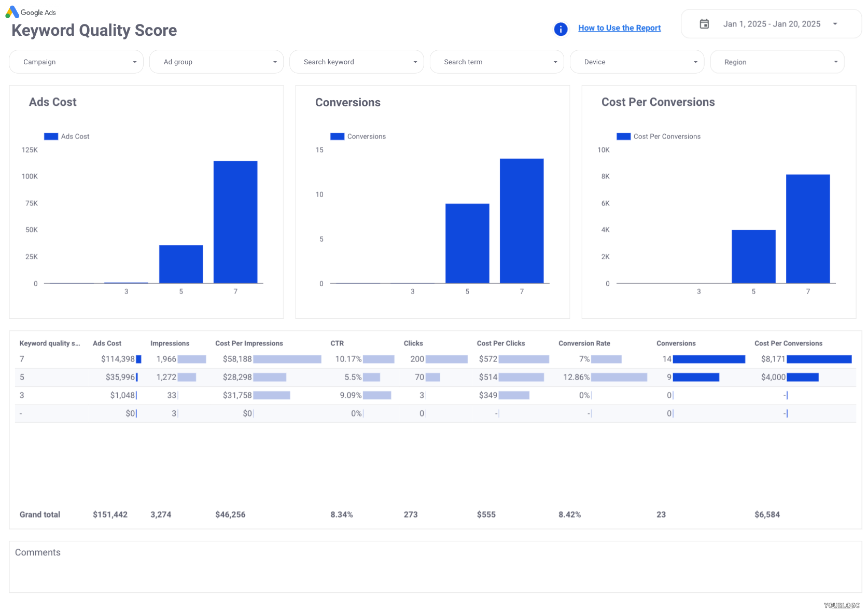Open the How to Use the Report link
Screen dimensions: 868x613
[619, 28]
